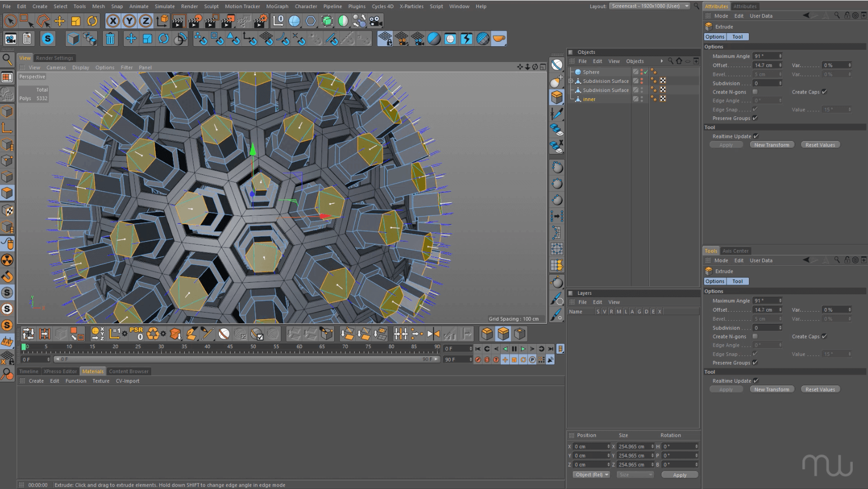Uncheck Create Caps in upper Extrude panel
The width and height of the screenshot is (868, 489).
point(824,92)
